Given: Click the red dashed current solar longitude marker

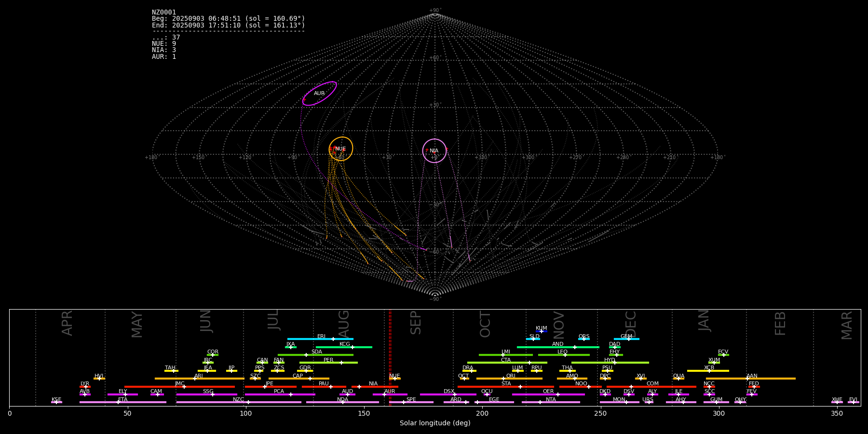Looking at the screenshot, I should [390, 357].
